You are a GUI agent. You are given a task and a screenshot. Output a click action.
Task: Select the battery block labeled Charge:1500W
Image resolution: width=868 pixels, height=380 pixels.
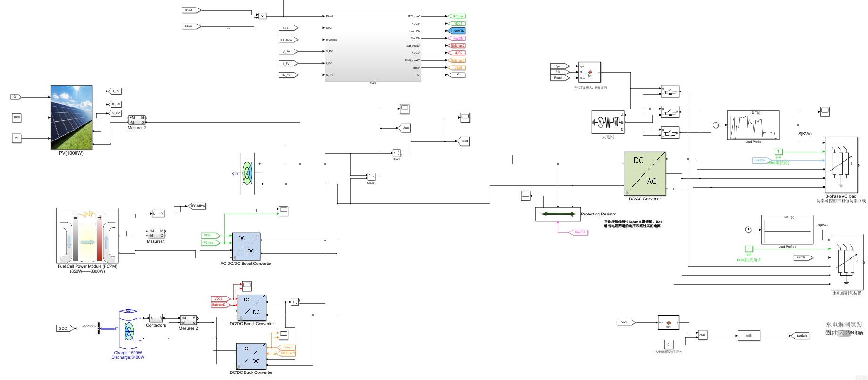click(128, 329)
